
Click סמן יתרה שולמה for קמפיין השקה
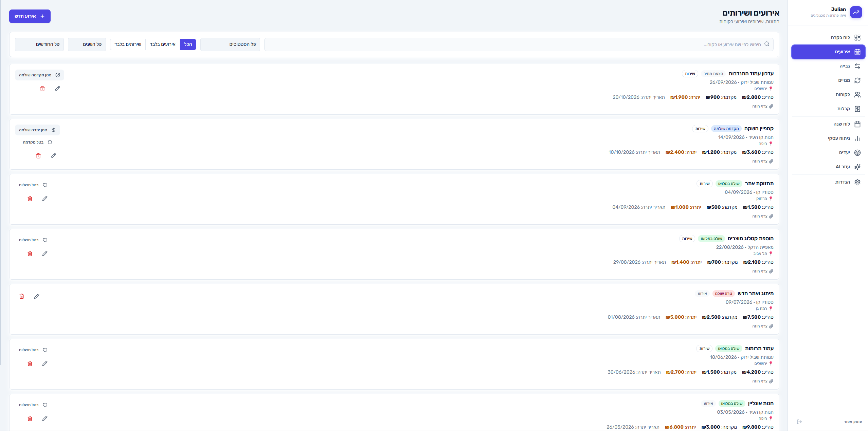(37, 130)
